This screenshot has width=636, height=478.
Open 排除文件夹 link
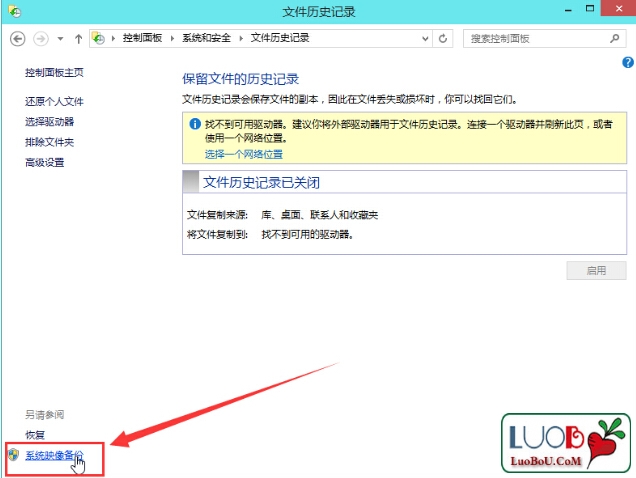(49, 142)
